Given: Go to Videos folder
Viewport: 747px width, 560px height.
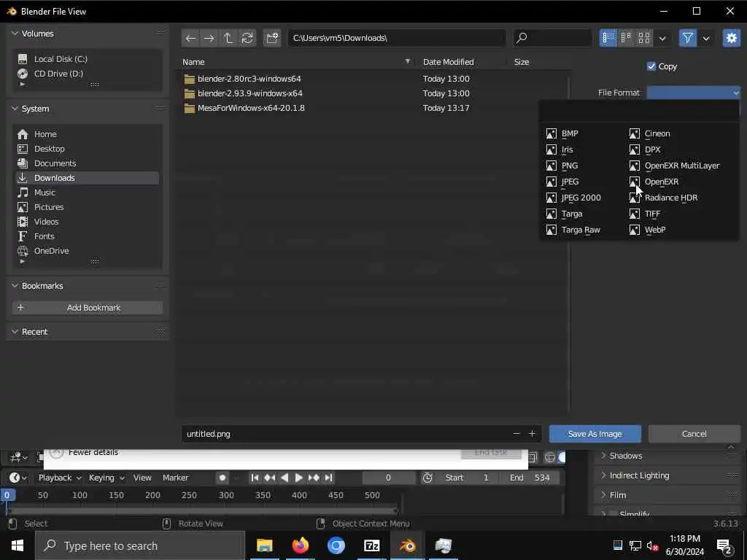Looking at the screenshot, I should pyautogui.click(x=88, y=222).
